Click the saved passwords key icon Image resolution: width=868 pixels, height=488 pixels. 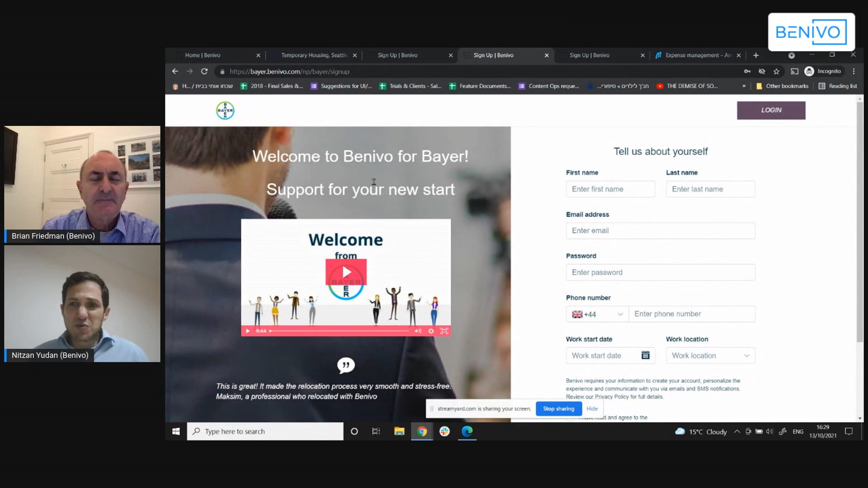pos(747,71)
